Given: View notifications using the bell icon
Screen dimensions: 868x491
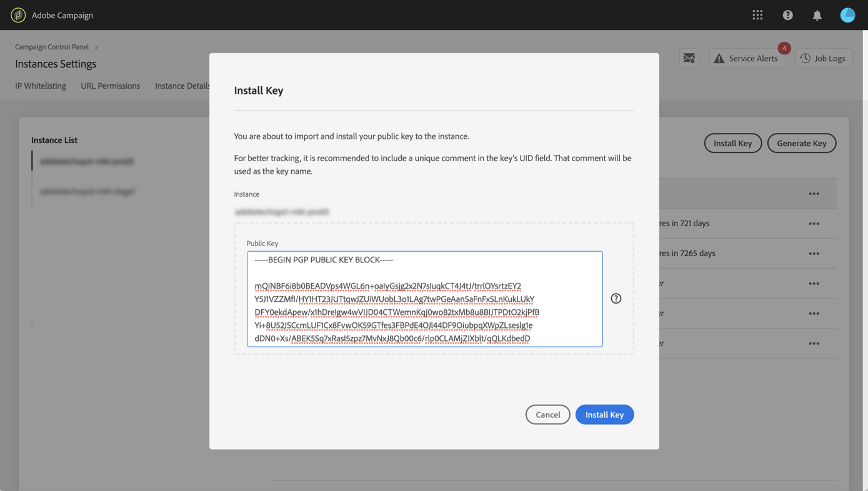Looking at the screenshot, I should [817, 14].
